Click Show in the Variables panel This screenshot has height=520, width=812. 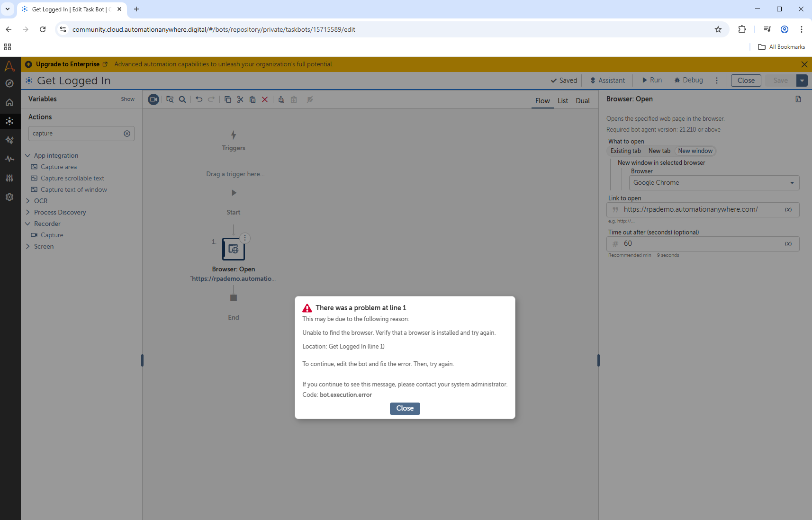tap(127, 99)
